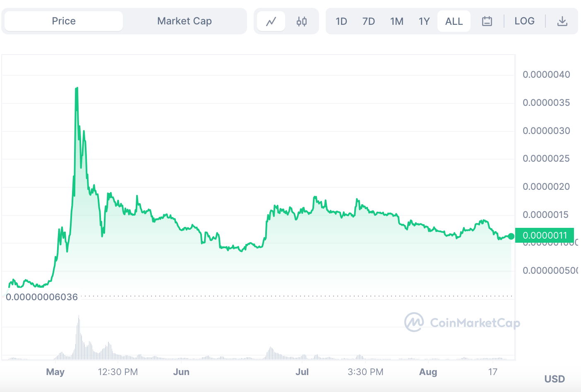
Task: Click the 0.00000006036 baseline price label
Action: [x=42, y=297]
